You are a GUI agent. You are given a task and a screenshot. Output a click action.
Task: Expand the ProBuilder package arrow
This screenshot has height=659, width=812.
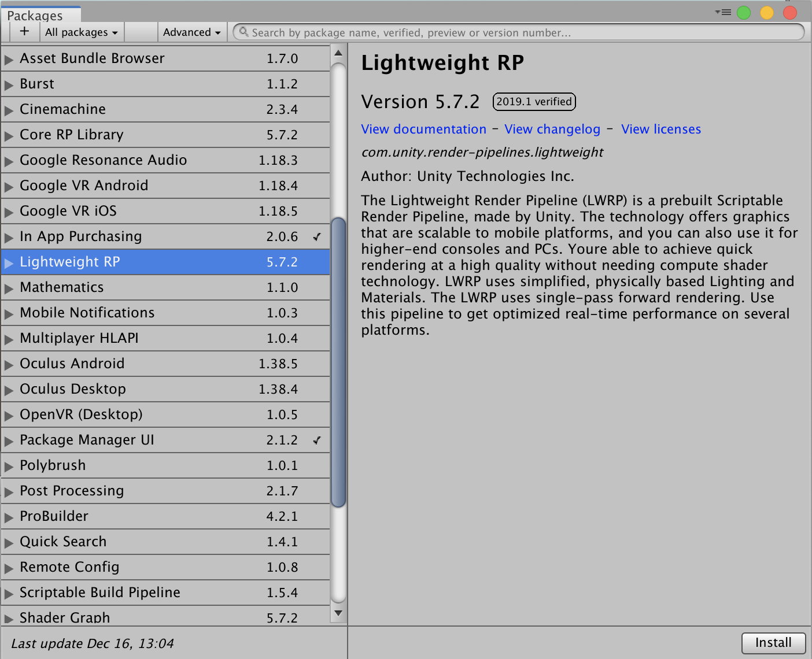[9, 517]
